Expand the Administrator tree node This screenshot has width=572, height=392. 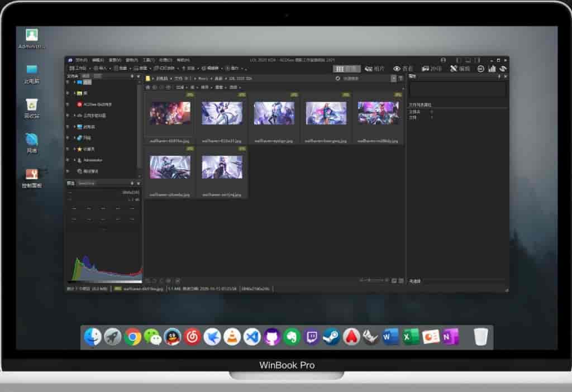[74, 160]
